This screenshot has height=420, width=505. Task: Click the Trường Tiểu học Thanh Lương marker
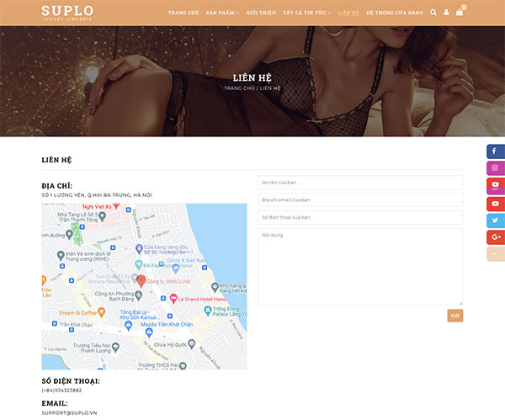click(x=115, y=347)
